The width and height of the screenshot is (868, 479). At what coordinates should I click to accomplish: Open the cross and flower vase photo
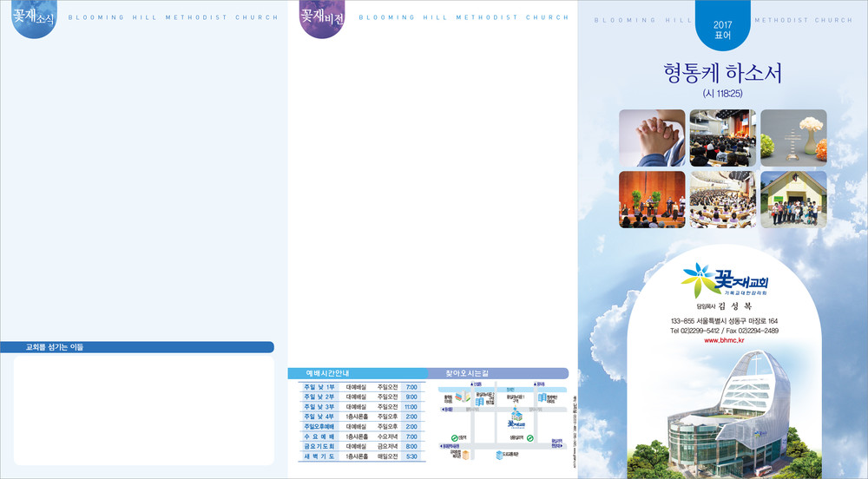pyautogui.click(x=793, y=138)
